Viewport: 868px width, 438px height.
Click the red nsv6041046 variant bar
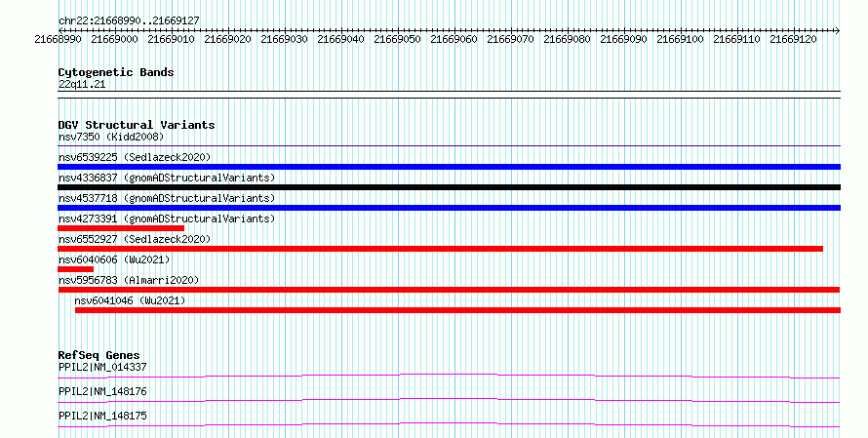[x=457, y=310]
